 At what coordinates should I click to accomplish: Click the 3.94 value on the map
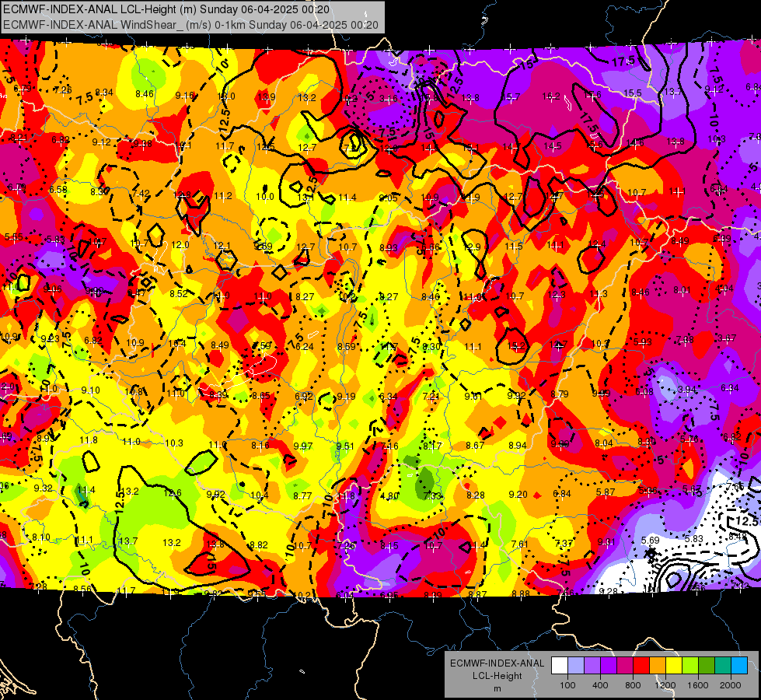click(x=686, y=390)
